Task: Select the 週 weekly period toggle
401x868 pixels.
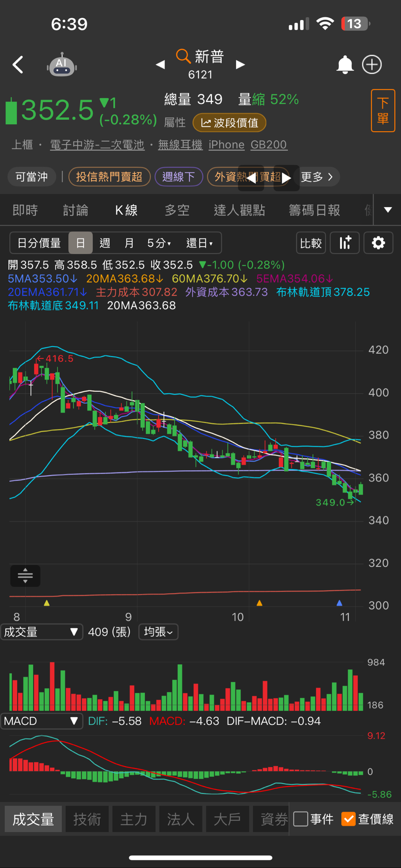Action: point(105,243)
